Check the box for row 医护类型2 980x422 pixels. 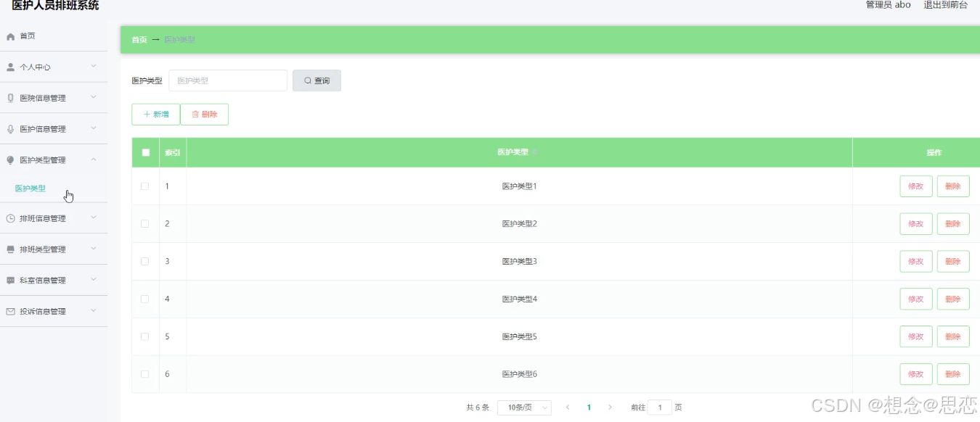[x=145, y=224]
